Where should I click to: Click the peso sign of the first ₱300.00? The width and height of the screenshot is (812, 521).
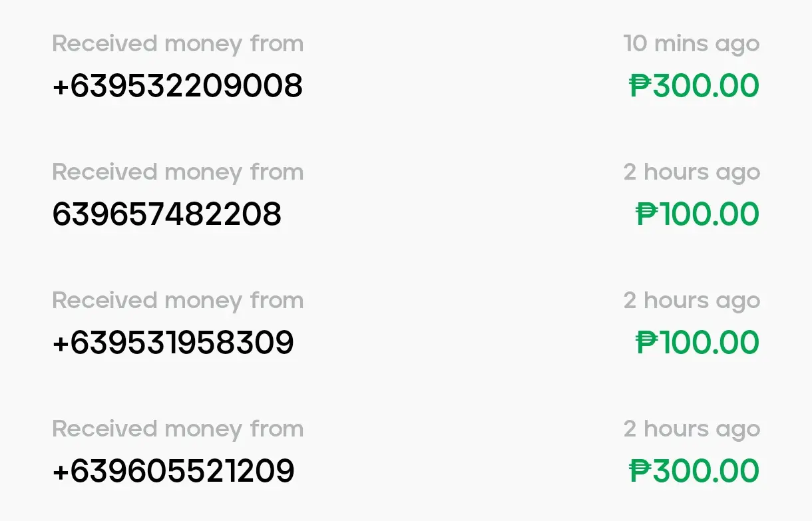point(640,86)
